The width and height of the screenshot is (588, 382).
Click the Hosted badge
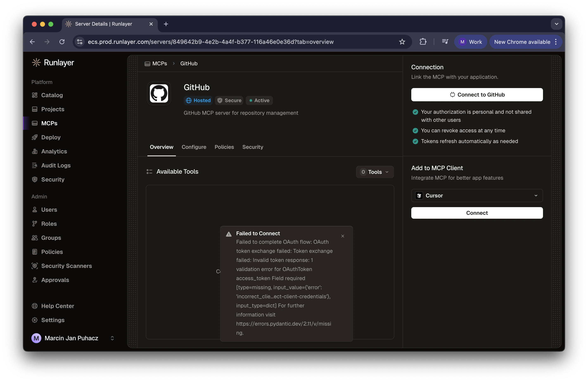(x=198, y=100)
